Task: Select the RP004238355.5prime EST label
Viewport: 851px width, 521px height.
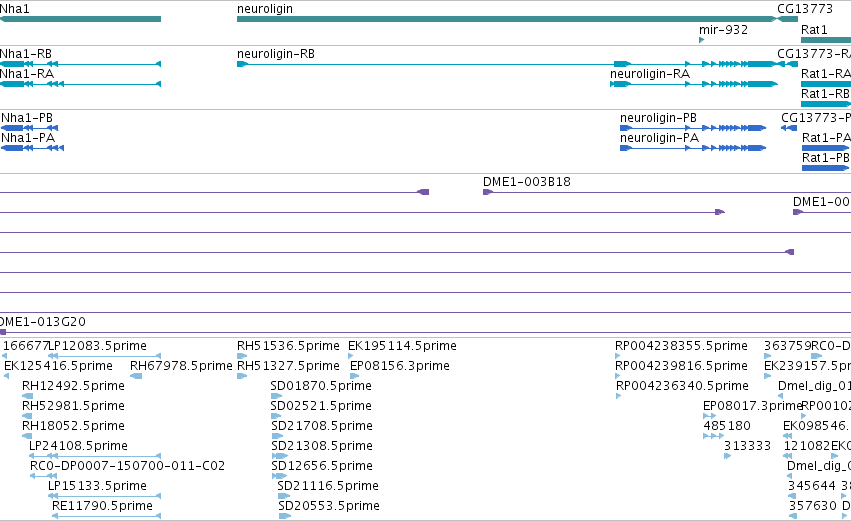Action: point(681,346)
